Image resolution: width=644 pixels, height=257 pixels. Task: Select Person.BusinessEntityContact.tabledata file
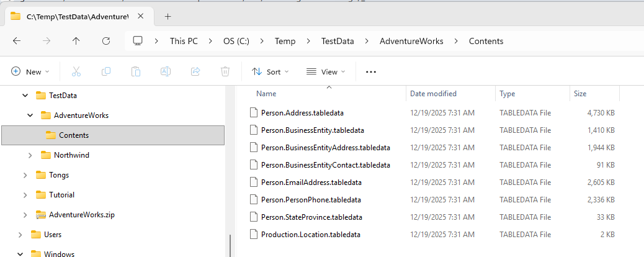pos(325,165)
